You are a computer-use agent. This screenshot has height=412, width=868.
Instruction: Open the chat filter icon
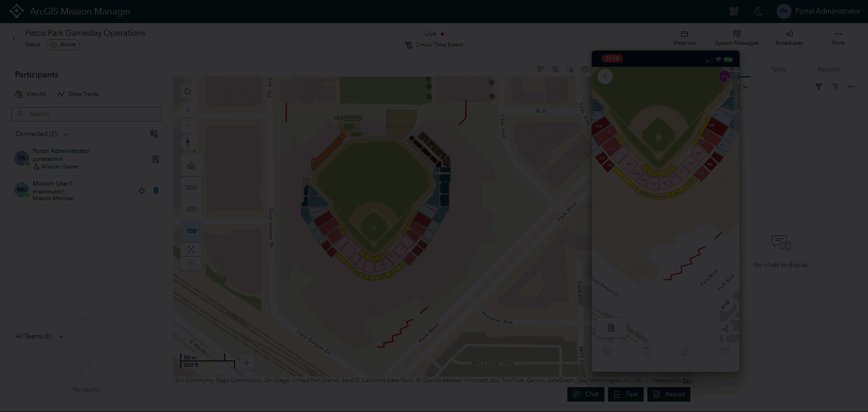pyautogui.click(x=818, y=87)
